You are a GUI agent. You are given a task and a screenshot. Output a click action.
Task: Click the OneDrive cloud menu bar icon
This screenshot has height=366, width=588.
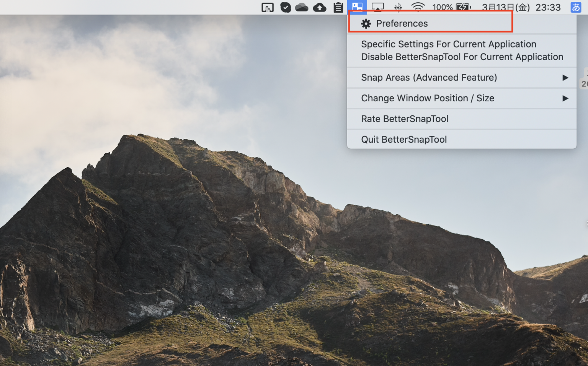click(x=302, y=7)
